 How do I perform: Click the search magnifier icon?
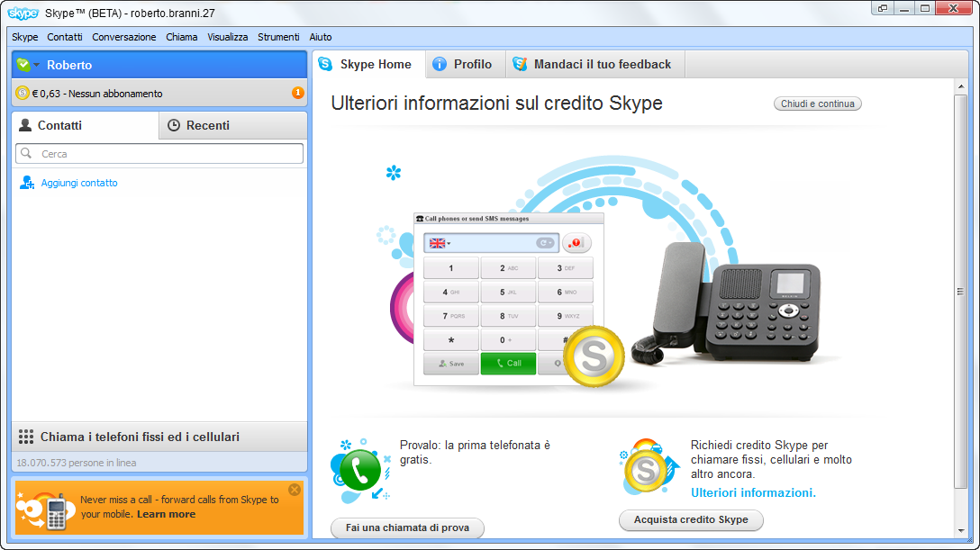click(x=26, y=153)
